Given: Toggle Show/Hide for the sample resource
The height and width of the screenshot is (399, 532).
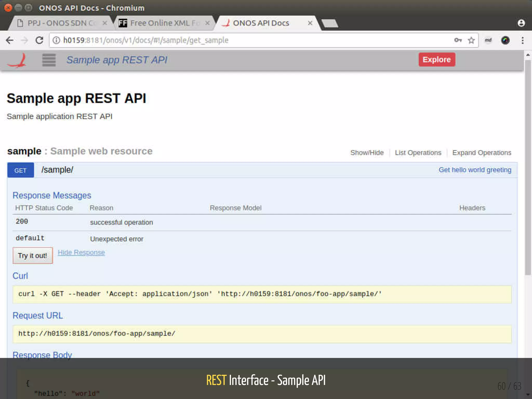Looking at the screenshot, I should click(x=367, y=153).
